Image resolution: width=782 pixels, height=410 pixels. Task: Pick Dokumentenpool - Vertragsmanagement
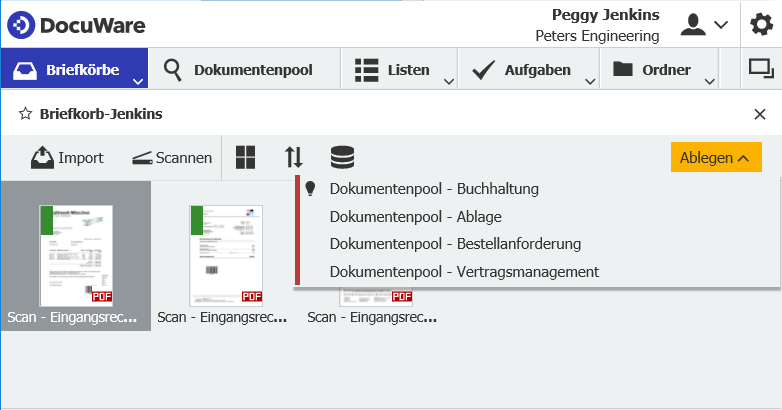[x=464, y=271]
